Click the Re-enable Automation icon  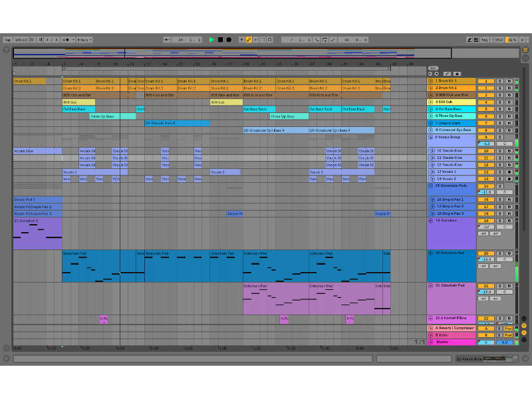point(256,40)
